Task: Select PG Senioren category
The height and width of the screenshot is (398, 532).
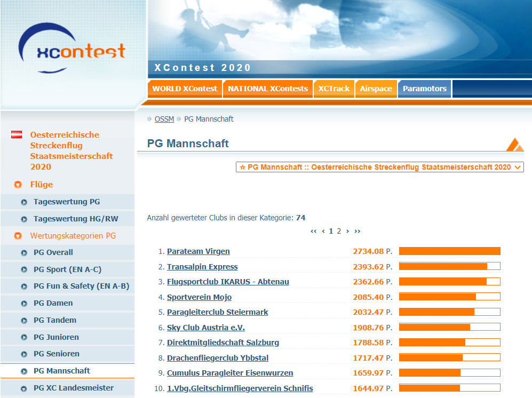Action: [x=57, y=354]
